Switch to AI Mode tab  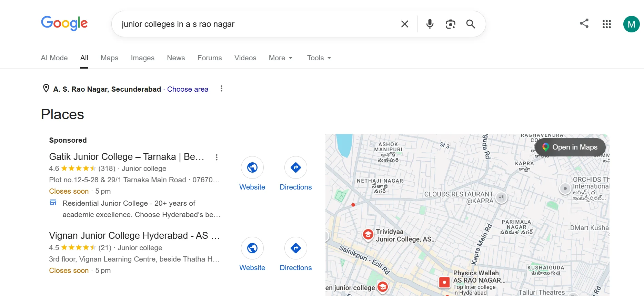[54, 58]
